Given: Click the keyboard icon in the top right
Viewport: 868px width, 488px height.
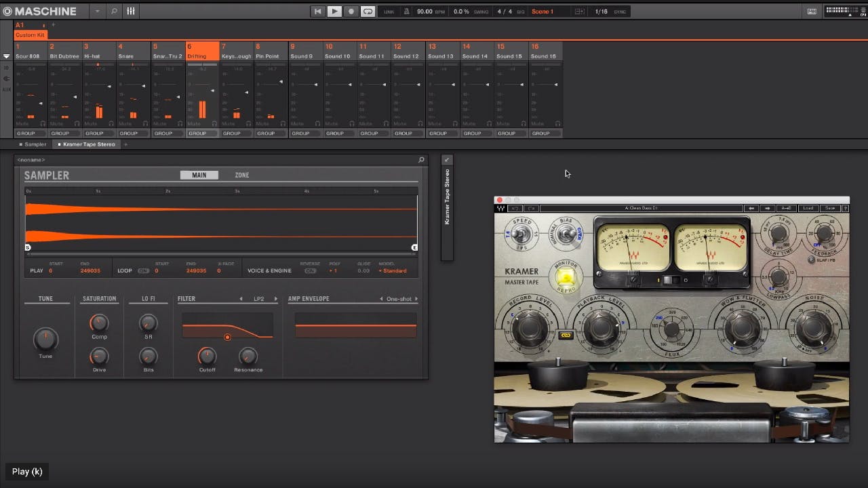Looking at the screenshot, I should pos(812,12).
